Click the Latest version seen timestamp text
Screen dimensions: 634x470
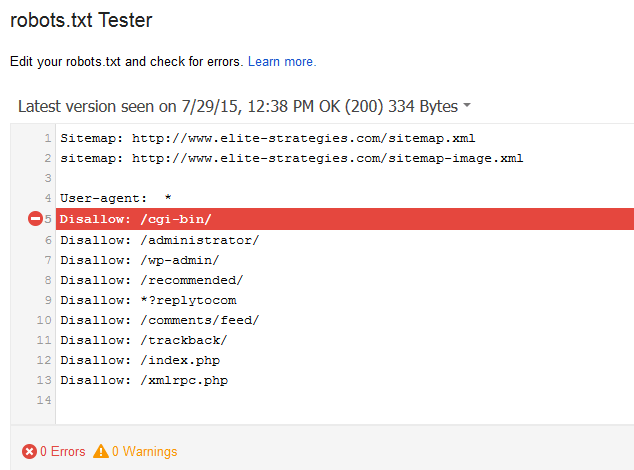(237, 106)
